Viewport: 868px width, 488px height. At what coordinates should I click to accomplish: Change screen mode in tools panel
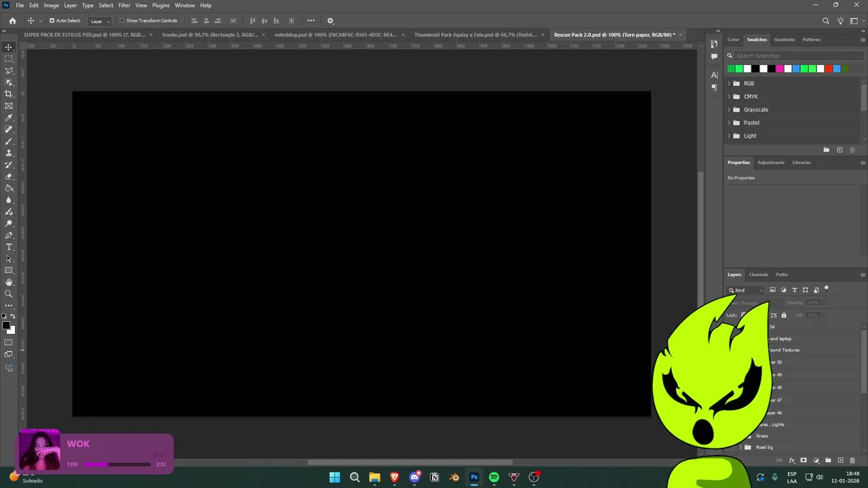click(9, 354)
